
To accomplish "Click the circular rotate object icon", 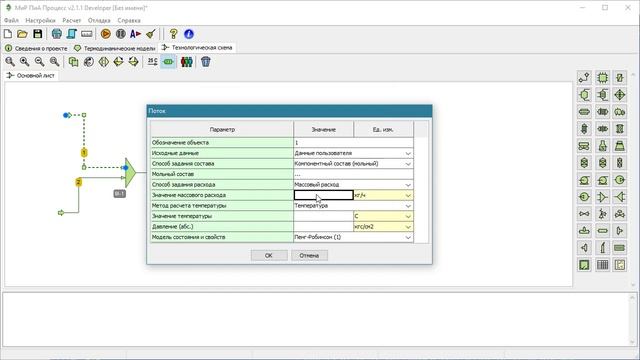I will tap(89, 62).
